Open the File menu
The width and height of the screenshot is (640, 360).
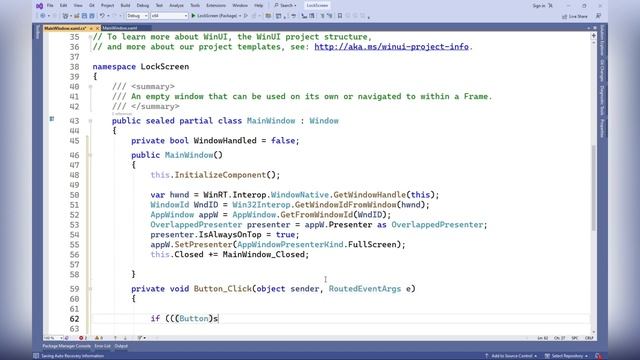50,6
